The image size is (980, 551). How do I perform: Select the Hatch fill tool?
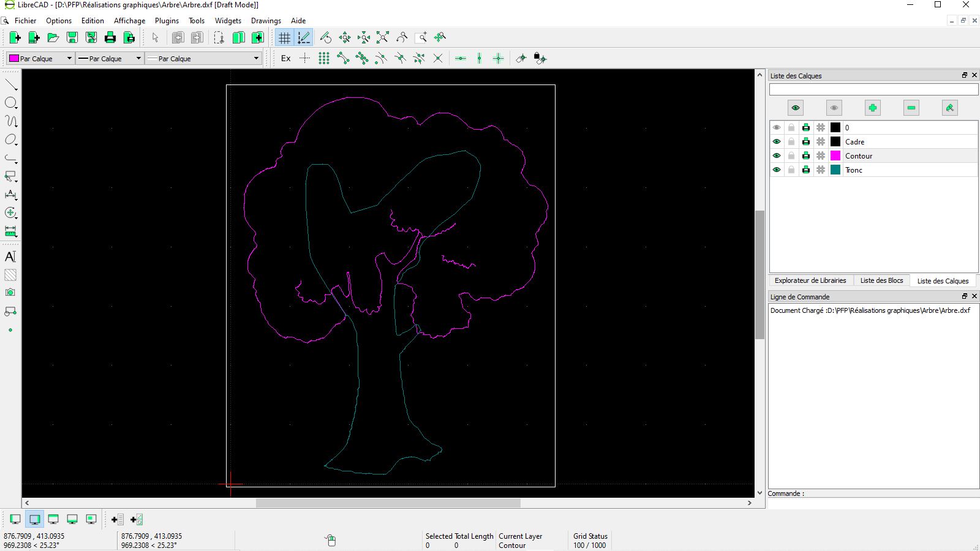(10, 275)
